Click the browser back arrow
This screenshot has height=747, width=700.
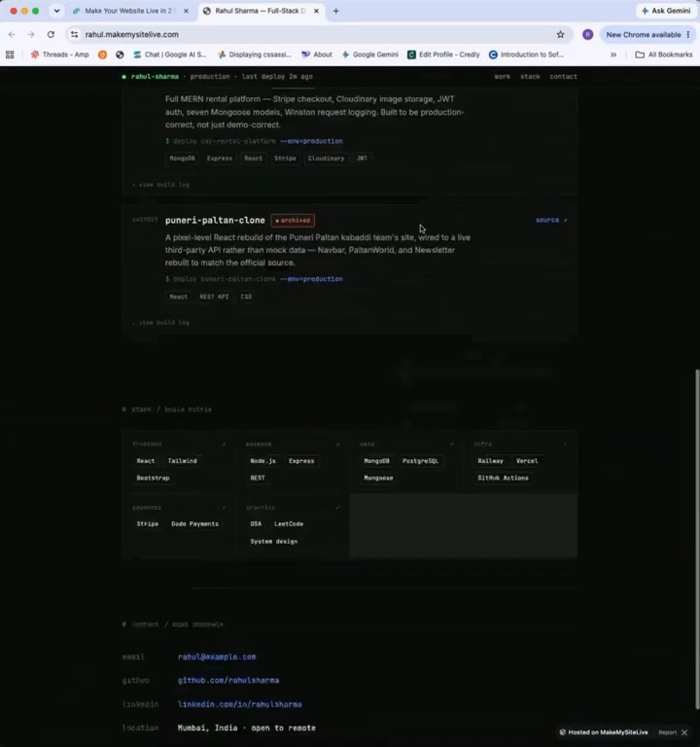[x=12, y=34]
